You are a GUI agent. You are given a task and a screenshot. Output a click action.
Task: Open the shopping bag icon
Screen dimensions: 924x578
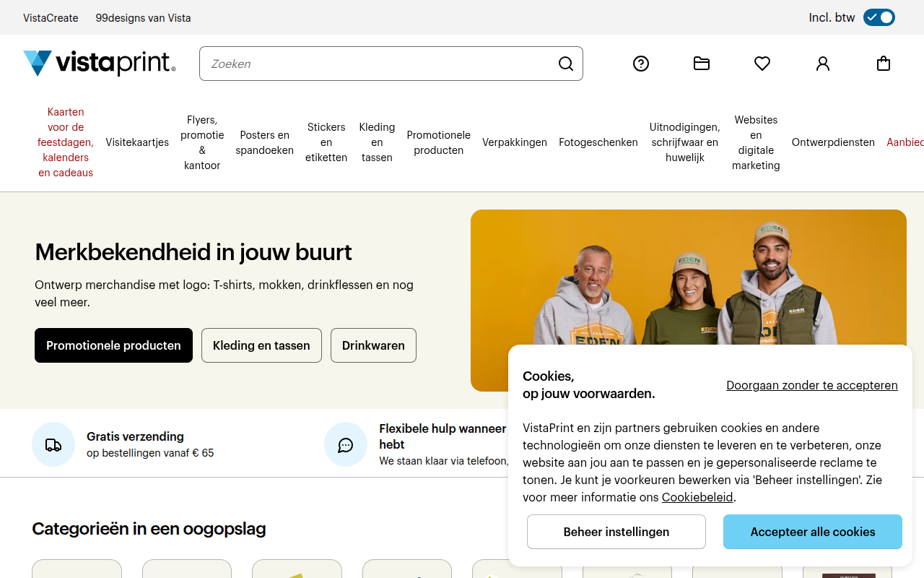[x=884, y=64]
